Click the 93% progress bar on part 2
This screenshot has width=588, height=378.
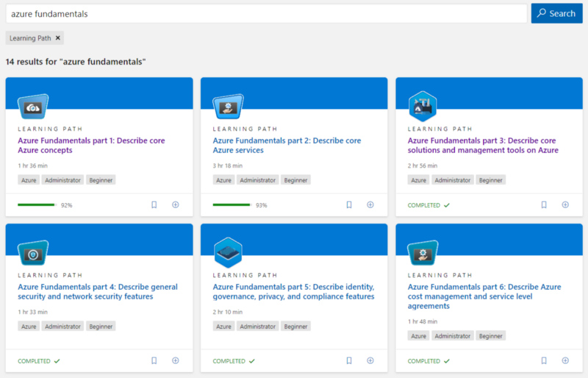pos(232,205)
